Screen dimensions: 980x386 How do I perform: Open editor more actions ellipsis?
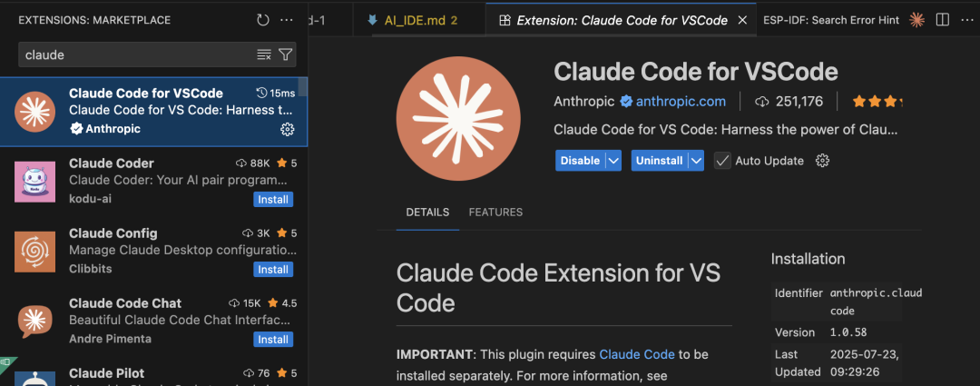(965, 20)
